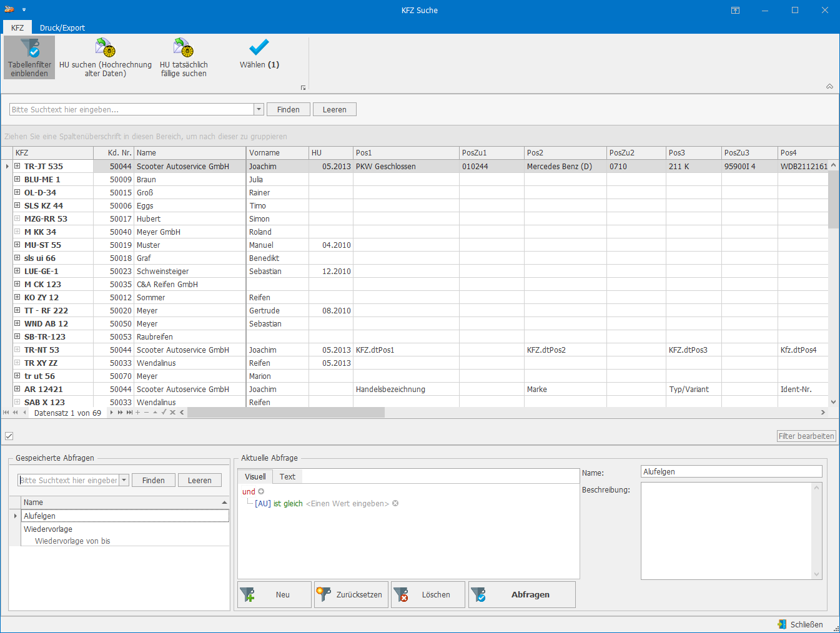The height and width of the screenshot is (633, 840).
Task: Expand row OL-D-34
Action: [17, 192]
